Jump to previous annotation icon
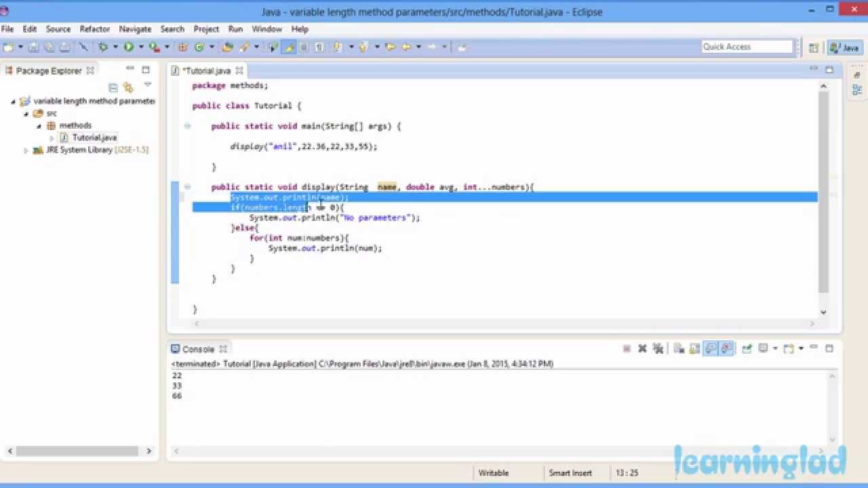This screenshot has height=488, width=868. (363, 47)
